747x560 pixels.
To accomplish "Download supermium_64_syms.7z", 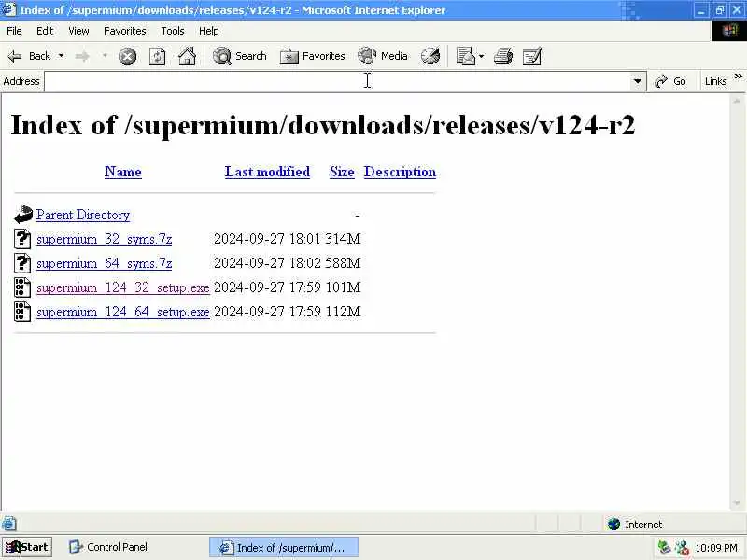I will [x=104, y=263].
